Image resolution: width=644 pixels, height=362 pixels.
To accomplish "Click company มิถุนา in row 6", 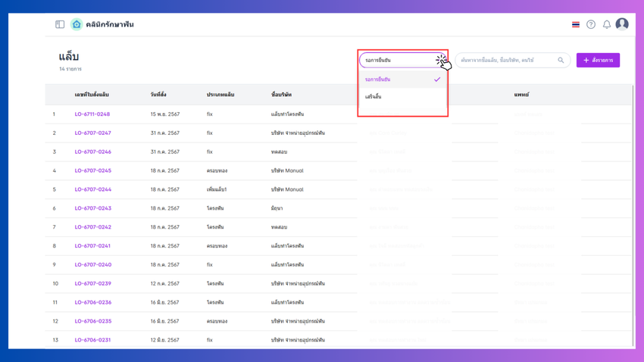I will tap(277, 208).
